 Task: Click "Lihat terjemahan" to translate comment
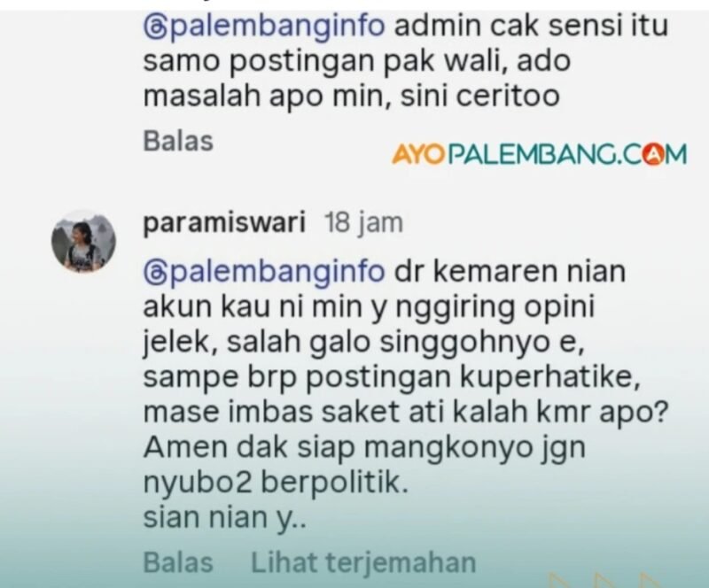[x=363, y=562]
